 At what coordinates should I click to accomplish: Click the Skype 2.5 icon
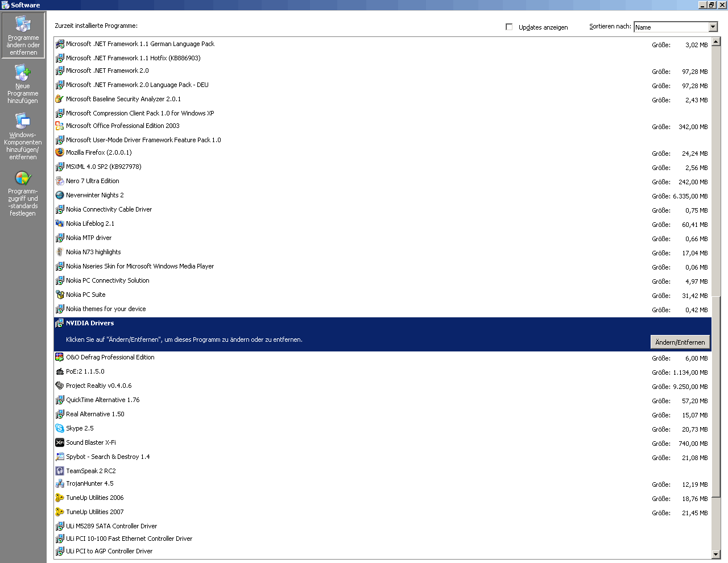click(x=60, y=428)
